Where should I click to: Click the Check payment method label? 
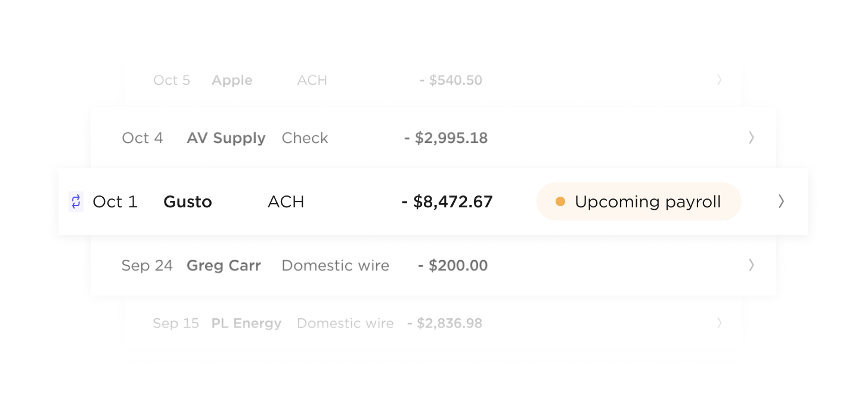(x=305, y=138)
